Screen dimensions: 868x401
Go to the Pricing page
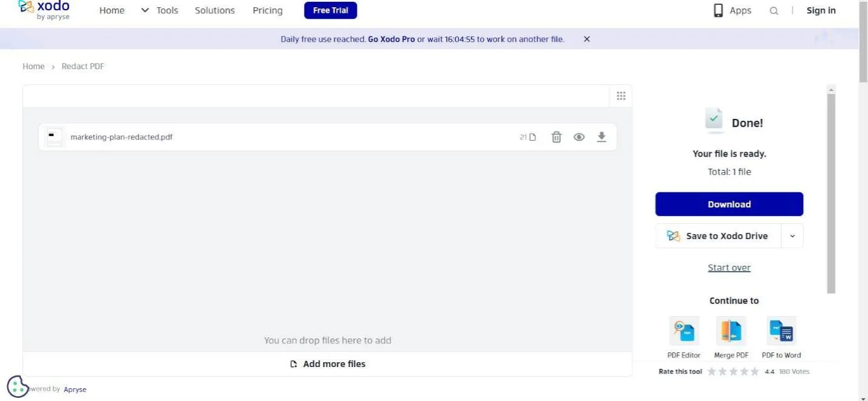pos(268,11)
